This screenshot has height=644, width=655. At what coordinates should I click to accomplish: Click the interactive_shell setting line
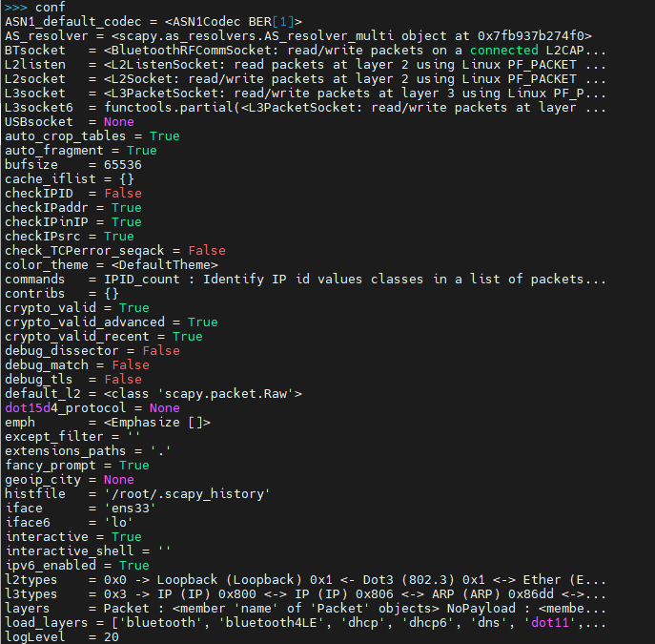(x=88, y=551)
